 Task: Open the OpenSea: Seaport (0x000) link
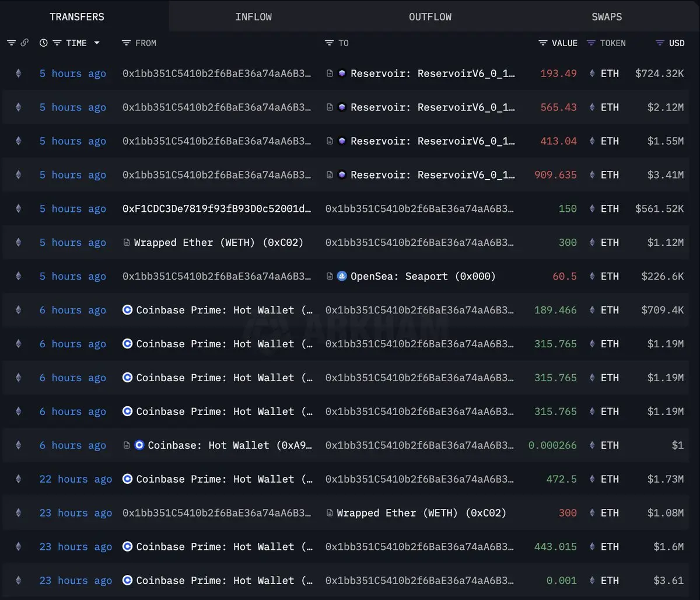(423, 276)
